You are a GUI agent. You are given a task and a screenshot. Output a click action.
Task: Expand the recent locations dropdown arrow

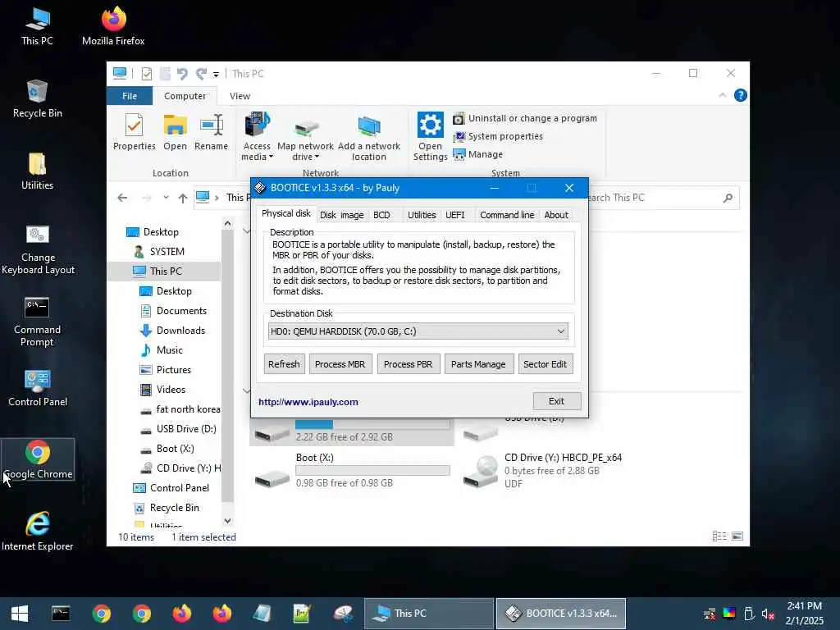coord(166,198)
